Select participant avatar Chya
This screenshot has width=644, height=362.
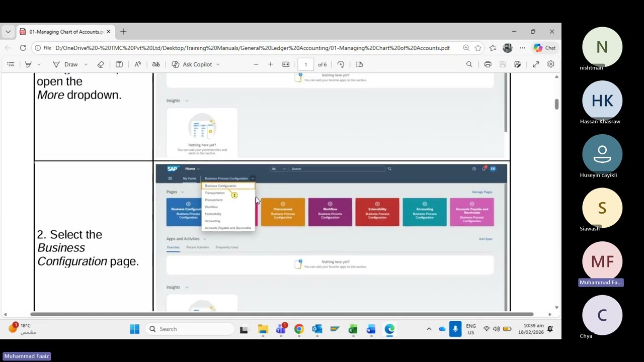(x=602, y=315)
